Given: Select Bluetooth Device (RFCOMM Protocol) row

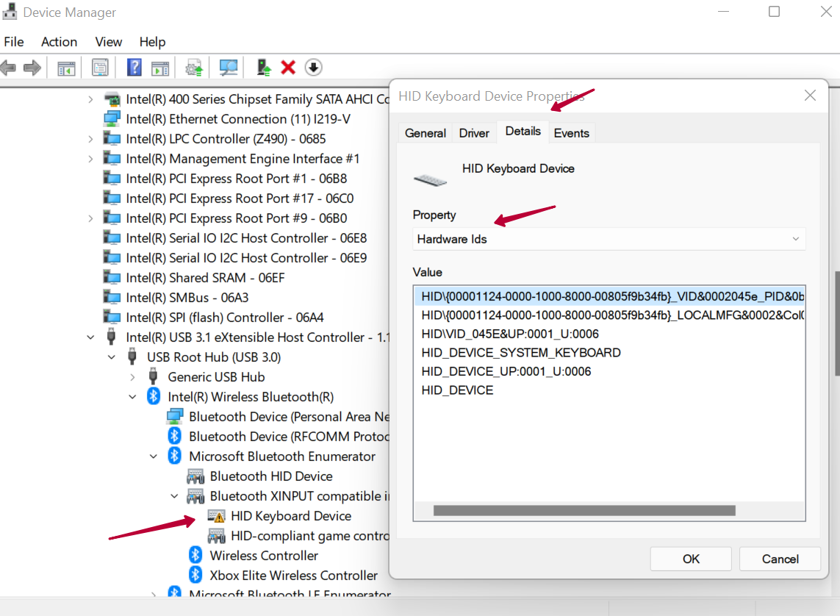Looking at the screenshot, I should (289, 436).
